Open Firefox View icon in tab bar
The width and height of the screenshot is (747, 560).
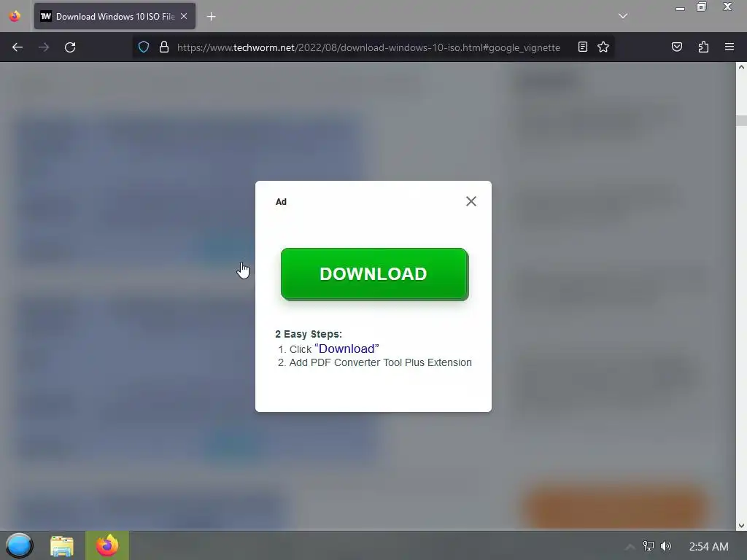[x=15, y=16]
